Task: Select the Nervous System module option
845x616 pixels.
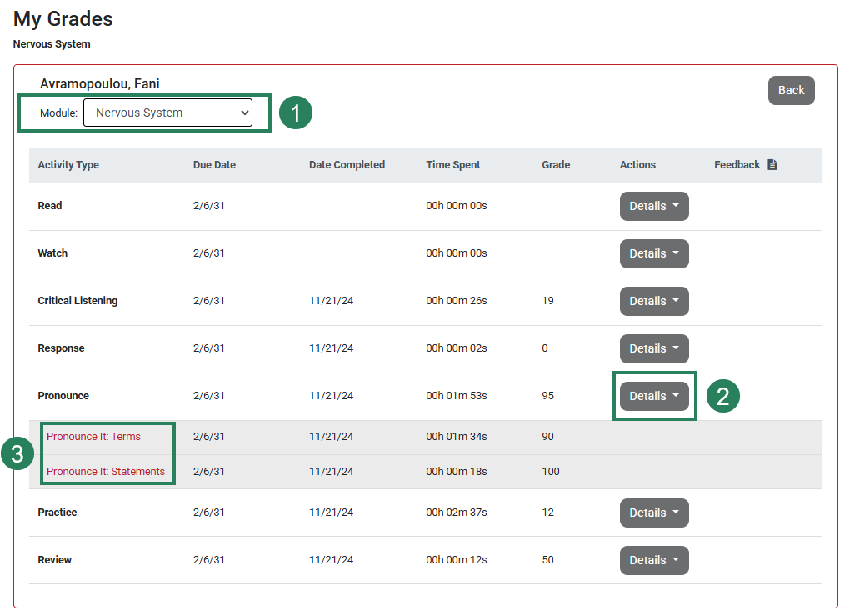Action: coord(167,113)
